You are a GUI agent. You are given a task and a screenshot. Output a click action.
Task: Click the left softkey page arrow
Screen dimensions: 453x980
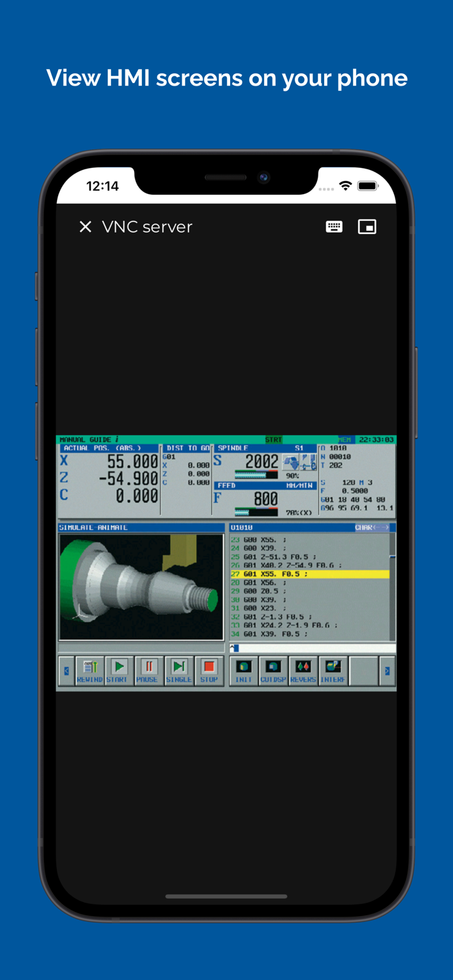click(66, 671)
